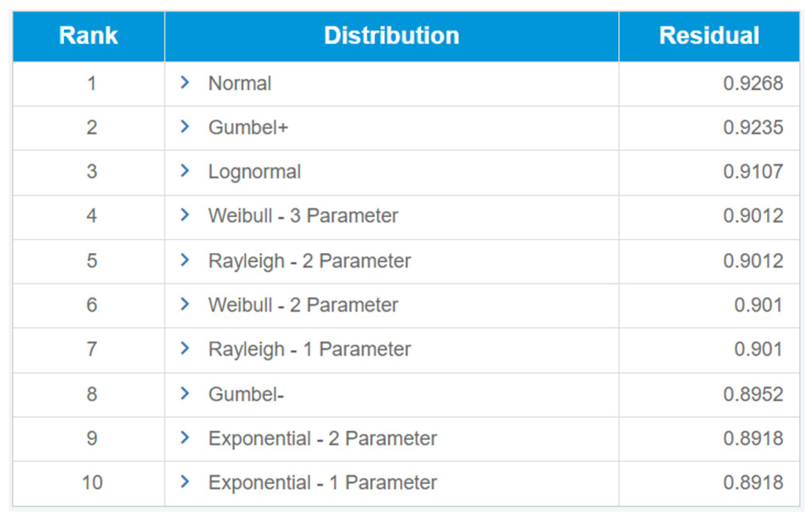Click the 0.8952 residual value

(753, 394)
